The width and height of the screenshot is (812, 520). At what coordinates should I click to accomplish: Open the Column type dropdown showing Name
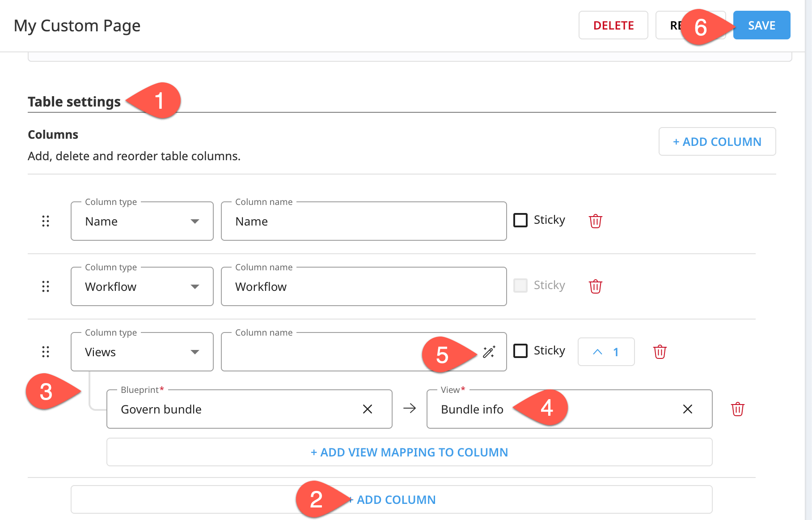click(142, 221)
